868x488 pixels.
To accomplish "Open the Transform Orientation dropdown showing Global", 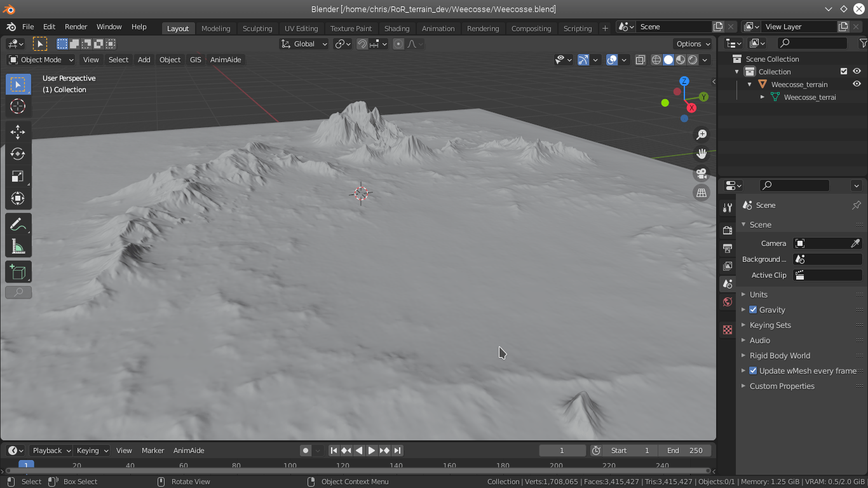I will (304, 43).
